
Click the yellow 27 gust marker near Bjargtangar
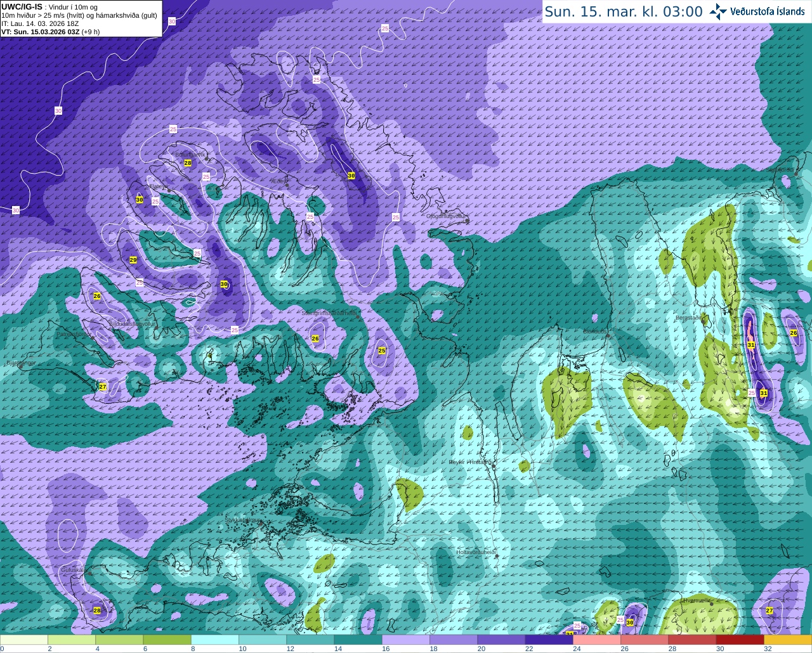[x=103, y=387]
